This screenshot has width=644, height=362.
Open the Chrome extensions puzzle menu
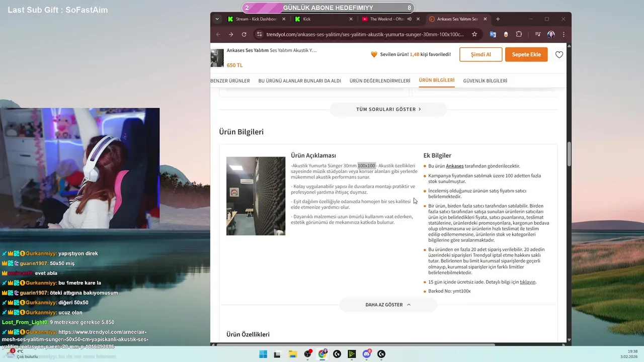click(x=519, y=34)
